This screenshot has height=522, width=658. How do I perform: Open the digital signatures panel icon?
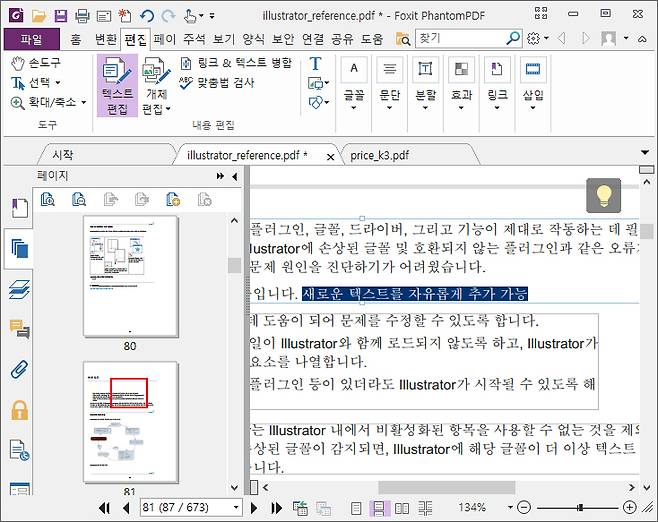[19, 450]
